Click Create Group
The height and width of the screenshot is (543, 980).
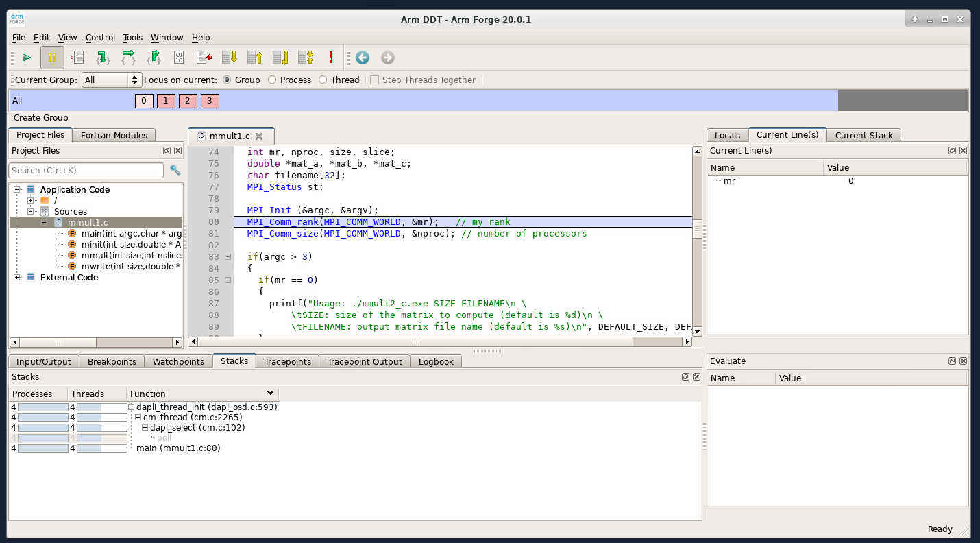point(41,118)
